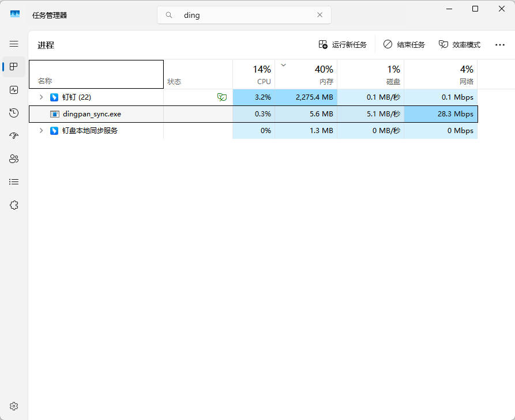The height and width of the screenshot is (420, 515).
Task: Click the 0.1 MB/秒 disk cell
Action: pos(371,97)
